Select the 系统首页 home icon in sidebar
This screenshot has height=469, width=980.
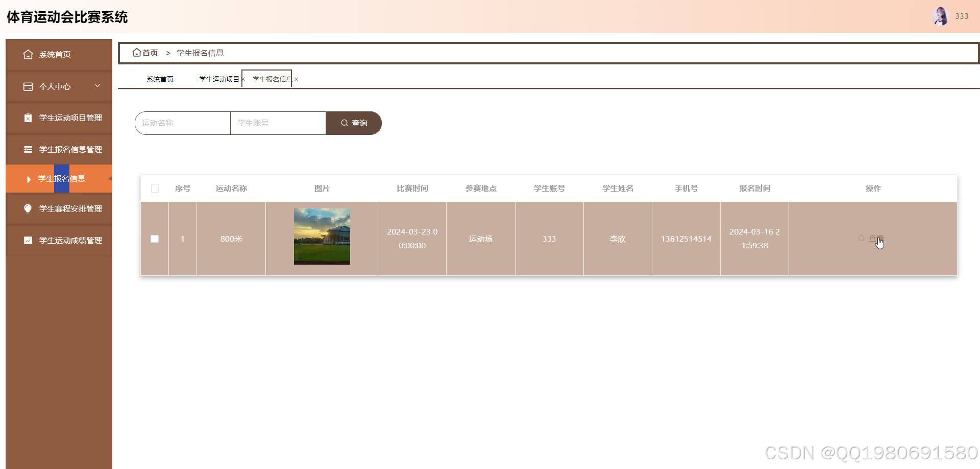click(x=28, y=54)
